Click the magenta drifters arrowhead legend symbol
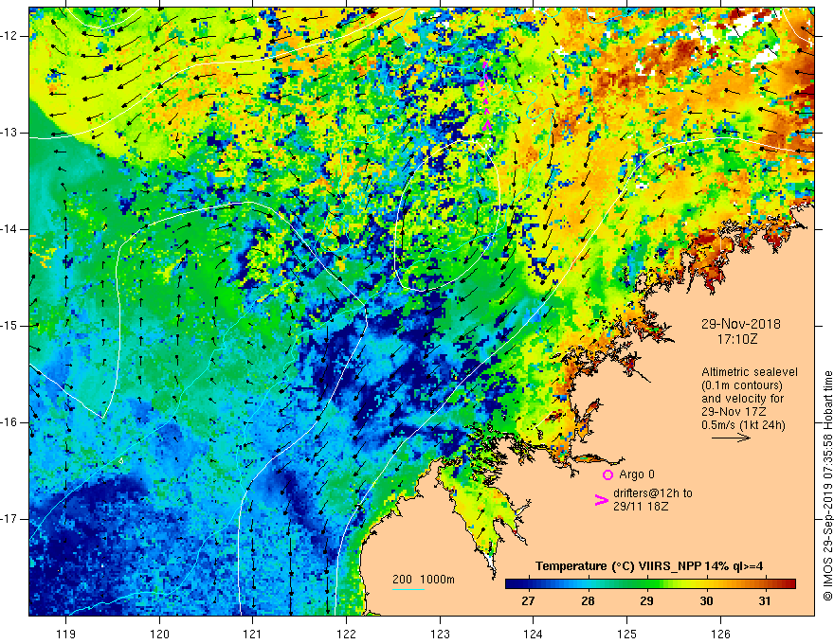The image size is (834, 644). 602,500
